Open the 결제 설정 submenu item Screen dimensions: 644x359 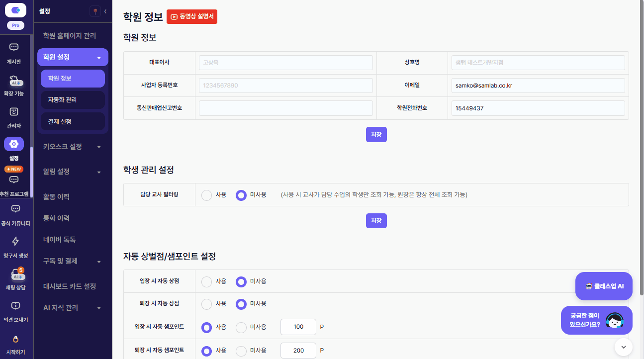coord(73,121)
